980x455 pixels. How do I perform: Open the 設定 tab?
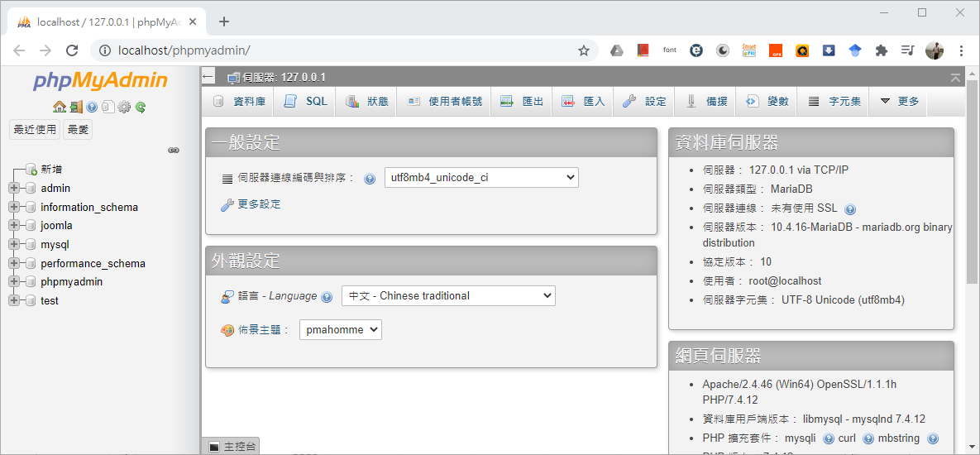[x=643, y=101]
